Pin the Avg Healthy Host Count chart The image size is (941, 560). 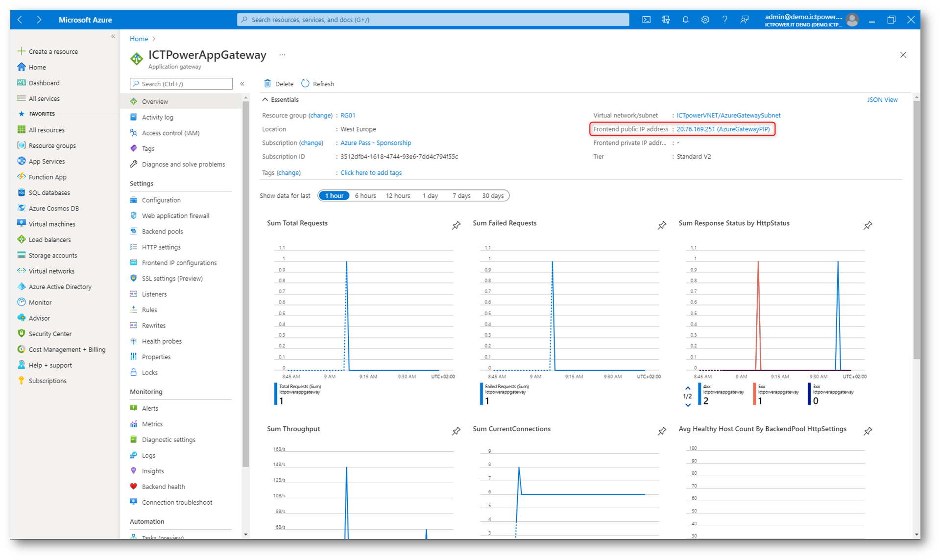868,431
